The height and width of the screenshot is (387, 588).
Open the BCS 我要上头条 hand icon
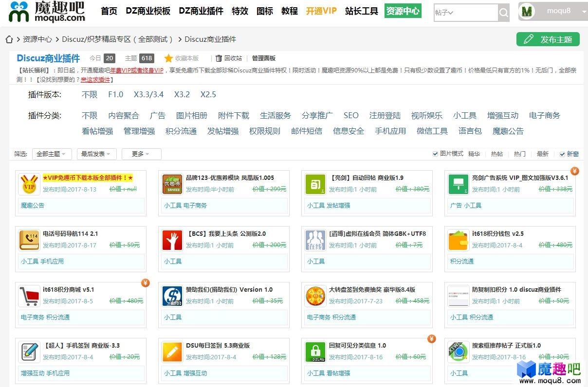[x=172, y=240]
